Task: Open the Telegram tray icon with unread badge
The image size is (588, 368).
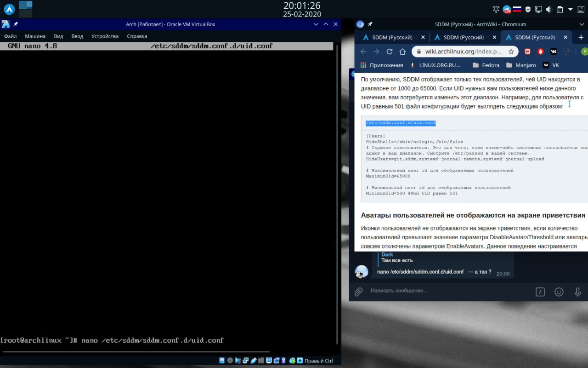Action: click(x=507, y=9)
